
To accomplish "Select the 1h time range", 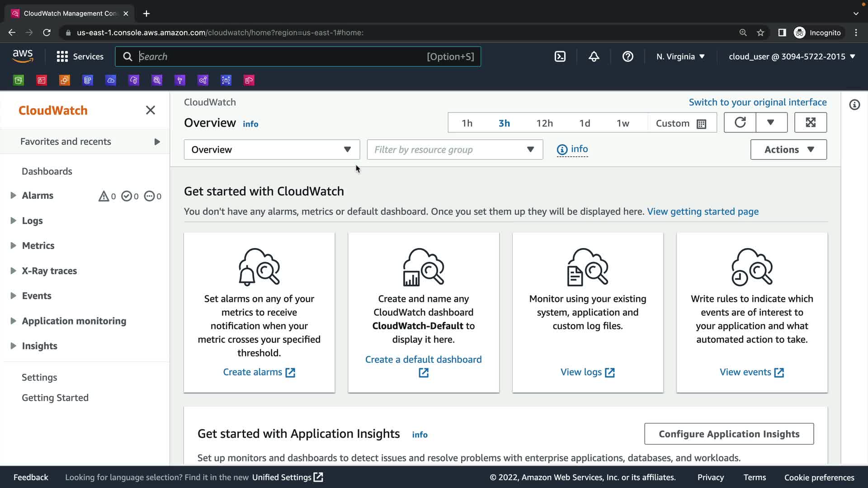I will (x=467, y=123).
